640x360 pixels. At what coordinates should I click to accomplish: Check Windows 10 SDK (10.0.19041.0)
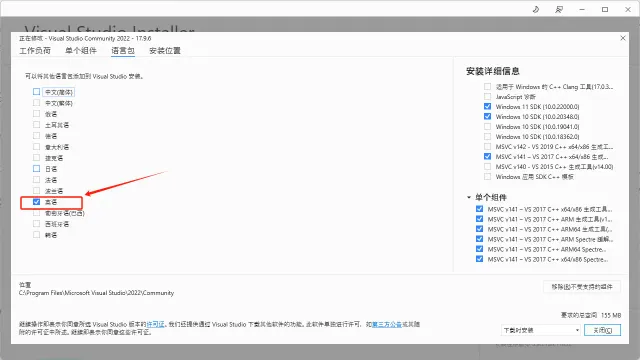pyautogui.click(x=487, y=127)
